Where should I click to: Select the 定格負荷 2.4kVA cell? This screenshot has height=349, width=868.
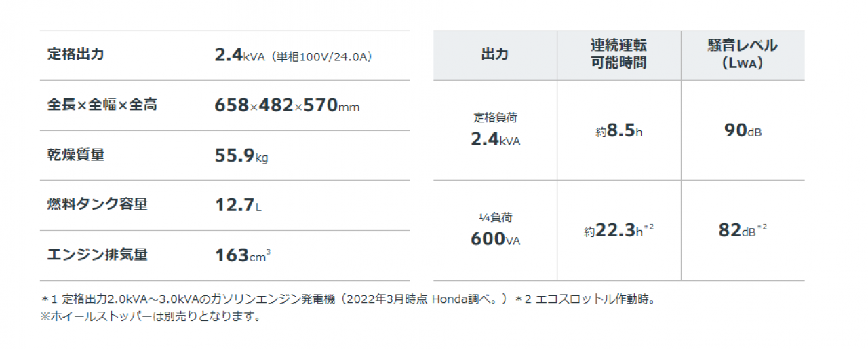pyautogui.click(x=495, y=130)
